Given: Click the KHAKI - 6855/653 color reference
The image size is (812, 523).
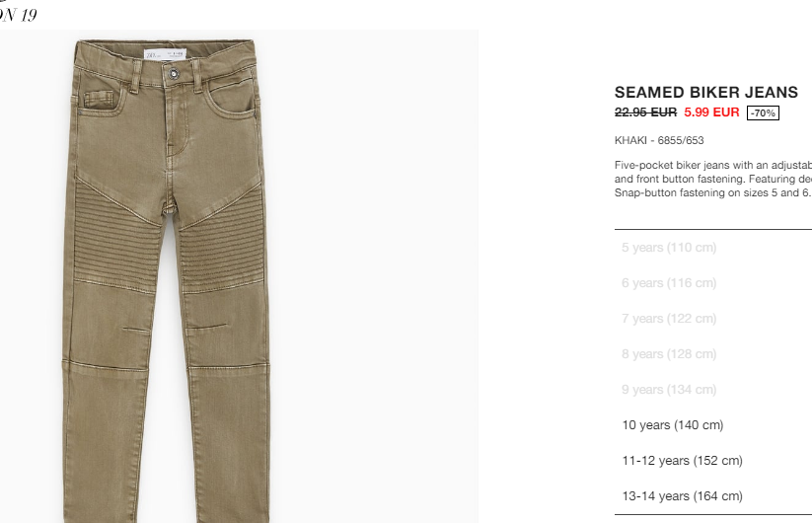Looking at the screenshot, I should pyautogui.click(x=659, y=140).
